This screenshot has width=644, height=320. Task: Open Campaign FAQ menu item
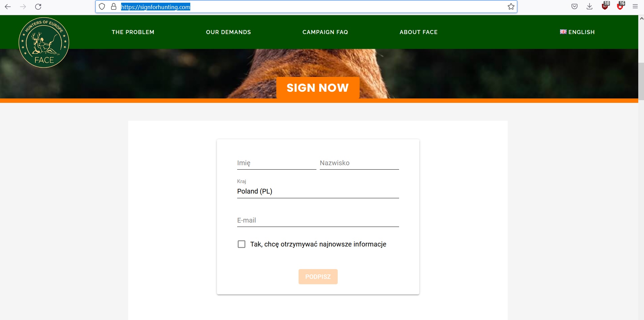pos(325,32)
